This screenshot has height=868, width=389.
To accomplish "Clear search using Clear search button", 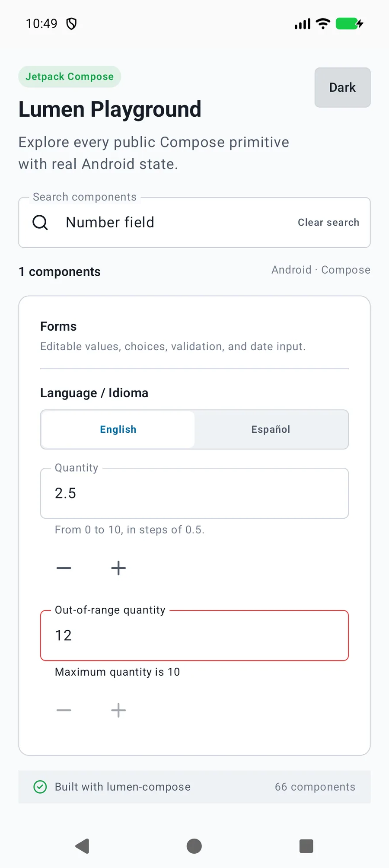I will 328,223.
